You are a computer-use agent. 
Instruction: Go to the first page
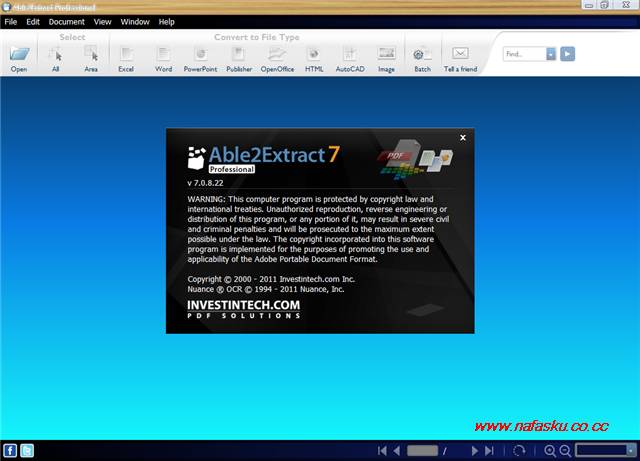pyautogui.click(x=382, y=450)
